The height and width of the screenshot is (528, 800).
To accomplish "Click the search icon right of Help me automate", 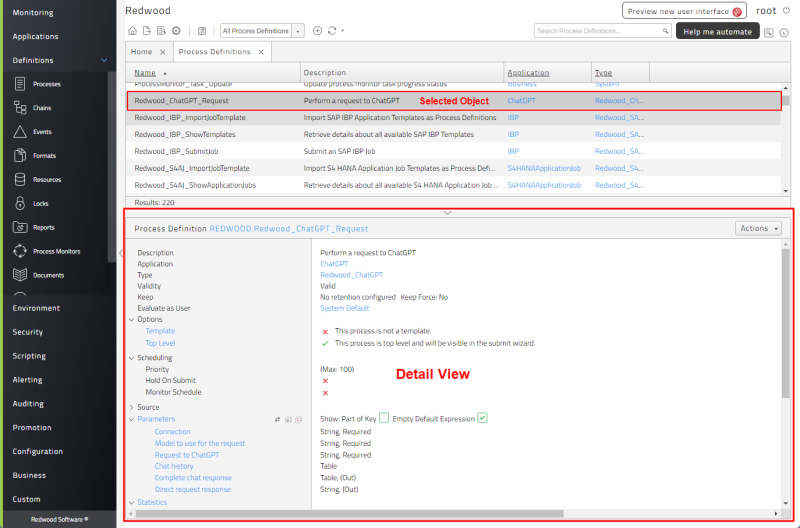I will (x=768, y=32).
